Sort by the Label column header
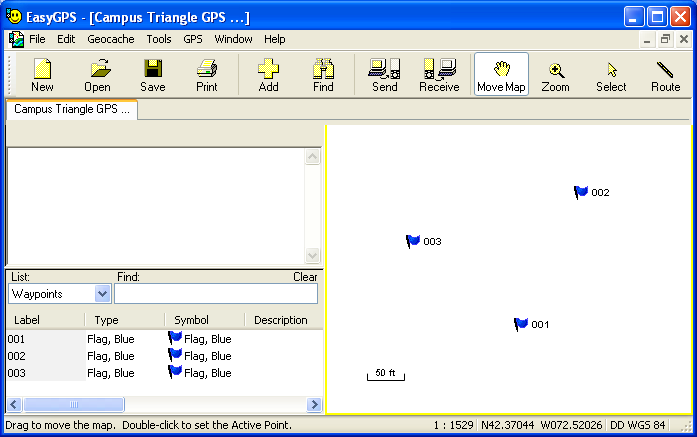697x437 pixels. point(44,320)
